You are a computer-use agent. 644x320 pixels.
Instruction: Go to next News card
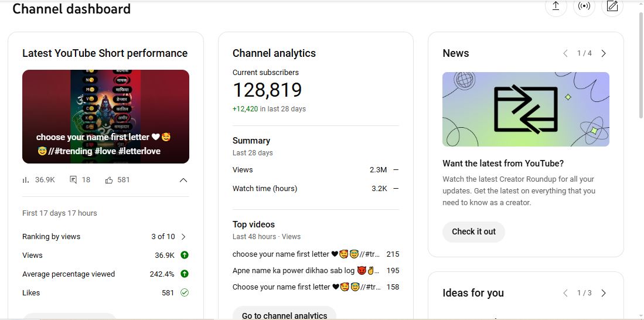tap(604, 53)
